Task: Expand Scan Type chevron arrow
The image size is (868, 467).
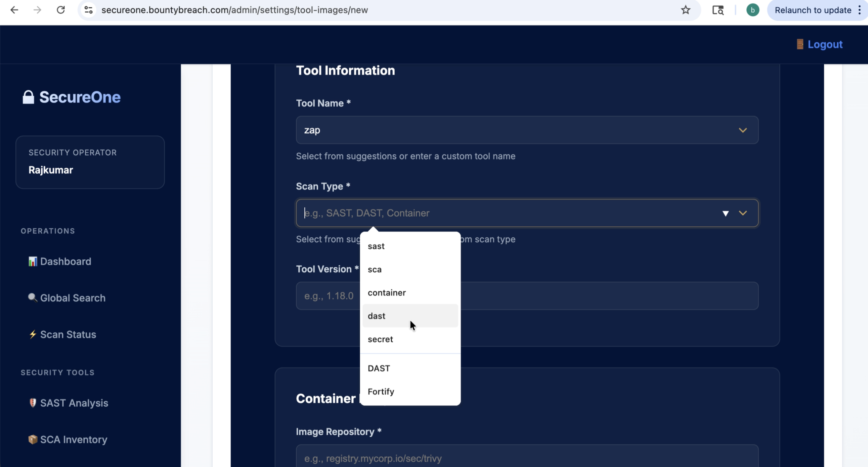Action: 743,213
